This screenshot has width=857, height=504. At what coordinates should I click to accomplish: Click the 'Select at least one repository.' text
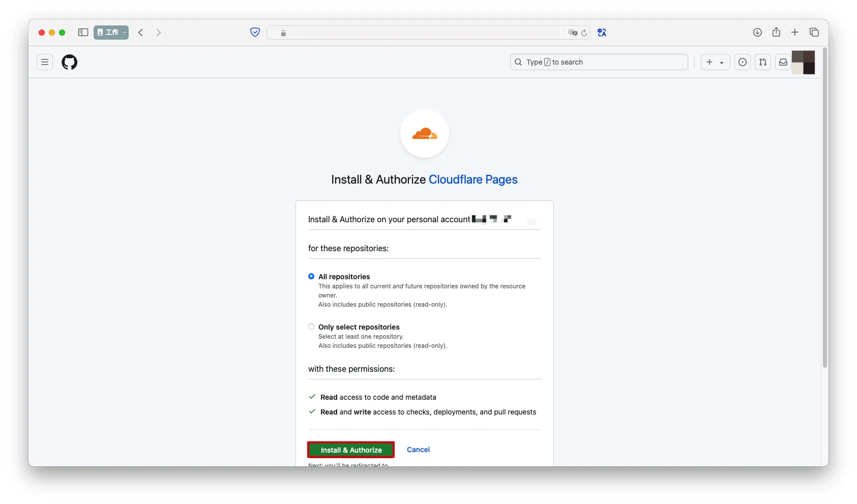pos(361,337)
